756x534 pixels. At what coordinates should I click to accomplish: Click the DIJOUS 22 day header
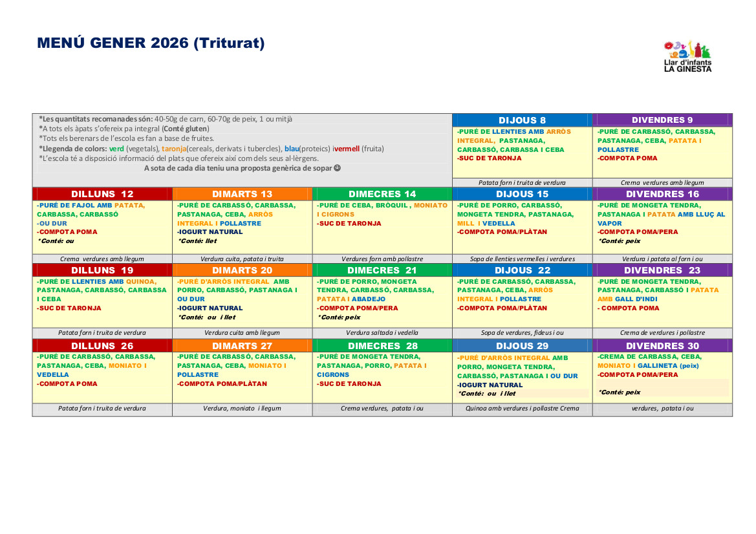coord(522,270)
